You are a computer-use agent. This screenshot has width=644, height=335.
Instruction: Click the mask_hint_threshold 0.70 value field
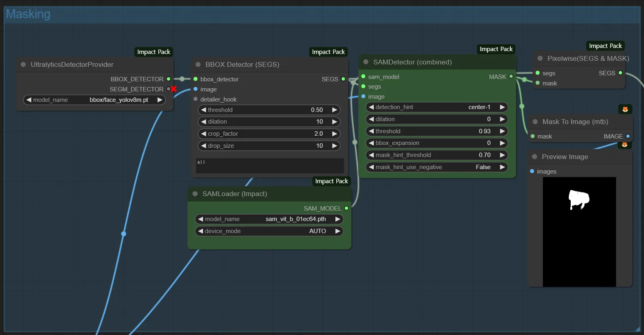click(x=437, y=155)
